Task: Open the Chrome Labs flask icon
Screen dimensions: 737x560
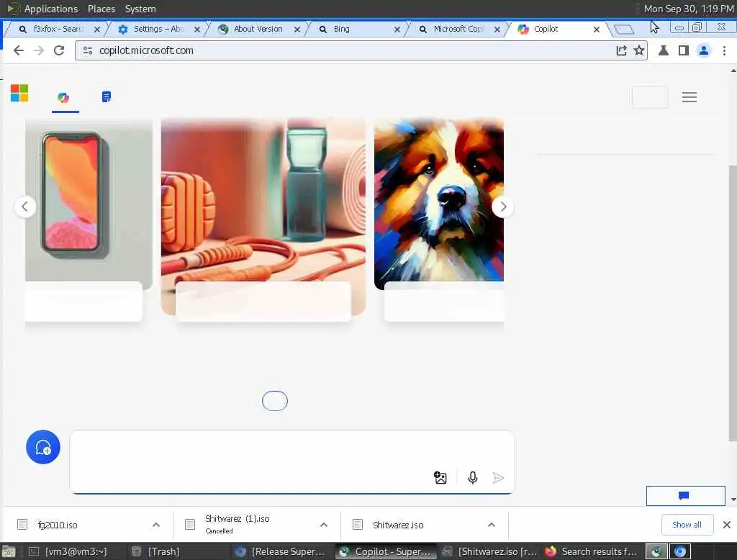Action: [x=663, y=50]
